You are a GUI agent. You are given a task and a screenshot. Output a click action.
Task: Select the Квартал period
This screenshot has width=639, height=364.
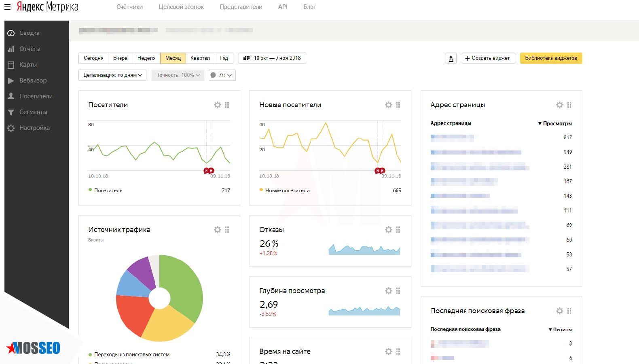pyautogui.click(x=200, y=58)
